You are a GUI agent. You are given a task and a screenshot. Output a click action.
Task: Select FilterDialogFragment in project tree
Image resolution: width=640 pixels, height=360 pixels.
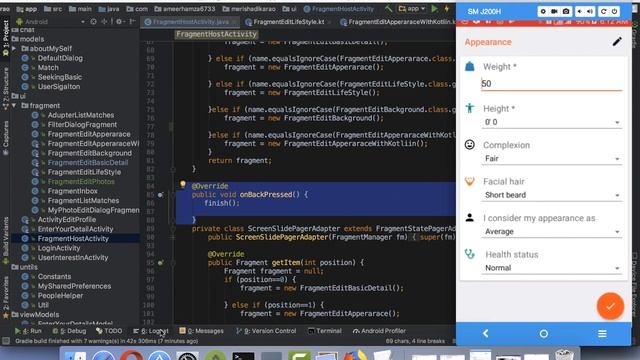pos(82,124)
